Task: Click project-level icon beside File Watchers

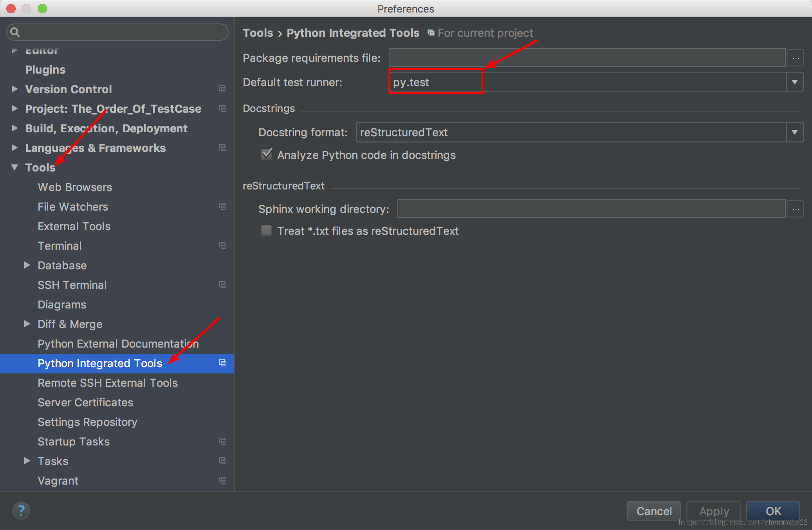Action: click(223, 207)
